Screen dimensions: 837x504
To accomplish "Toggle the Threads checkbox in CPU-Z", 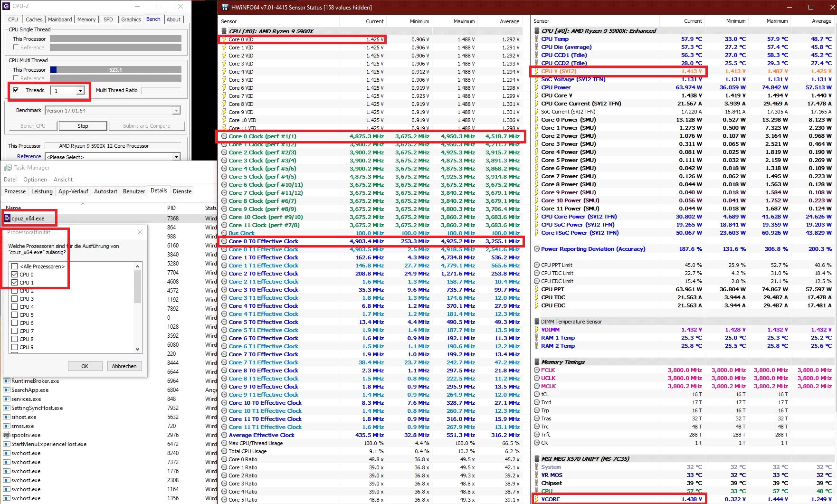I will [x=16, y=90].
